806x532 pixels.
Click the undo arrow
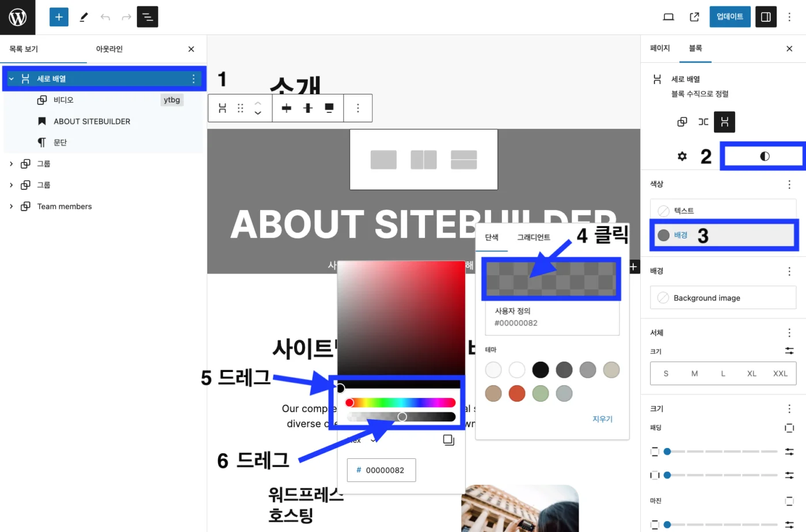tap(105, 17)
